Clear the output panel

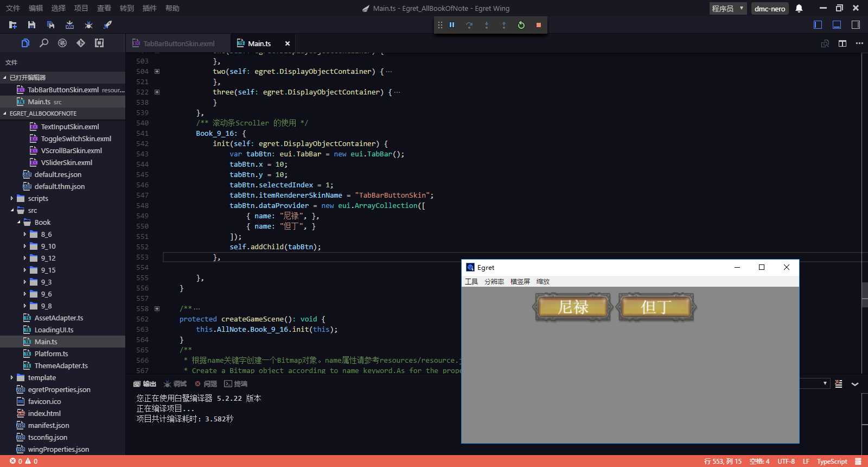(839, 384)
